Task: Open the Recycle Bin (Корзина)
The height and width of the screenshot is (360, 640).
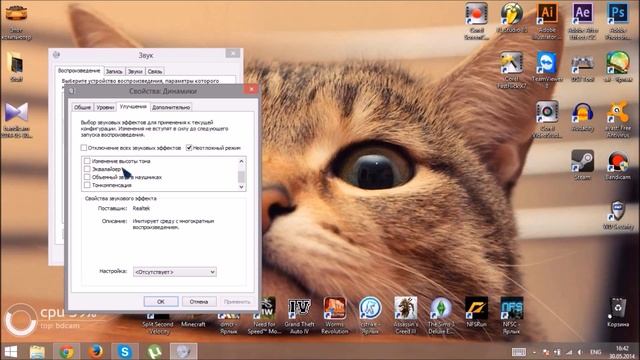Action: tap(618, 312)
